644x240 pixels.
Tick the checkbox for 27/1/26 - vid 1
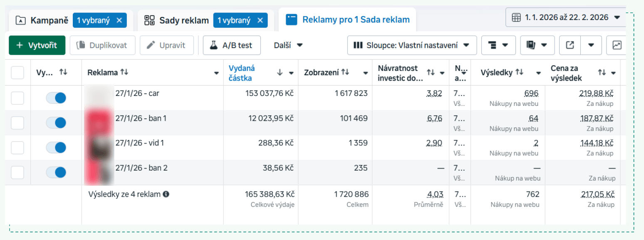coord(17,148)
